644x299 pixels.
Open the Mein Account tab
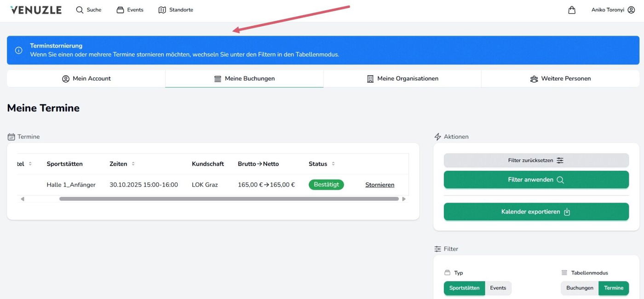click(86, 79)
